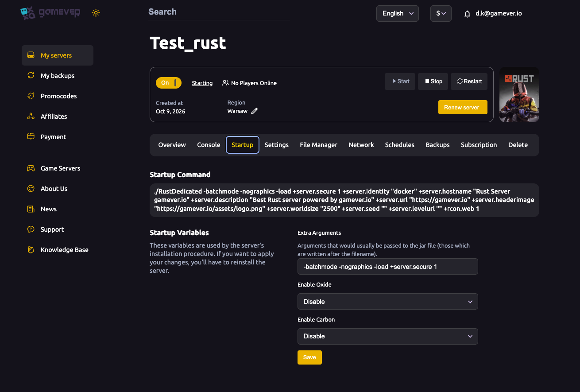
Task: Click the Gamever logo icon
Action: point(28,13)
